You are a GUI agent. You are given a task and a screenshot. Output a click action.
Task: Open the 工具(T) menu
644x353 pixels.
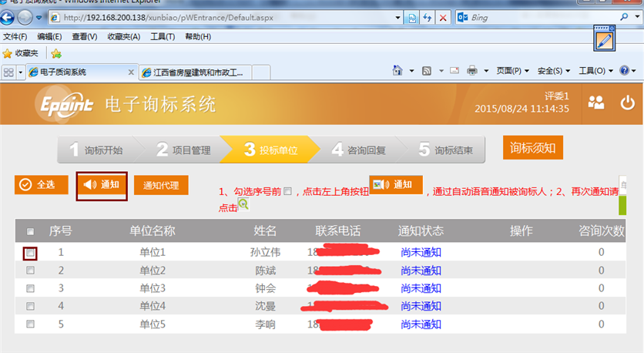pyautogui.click(x=163, y=36)
